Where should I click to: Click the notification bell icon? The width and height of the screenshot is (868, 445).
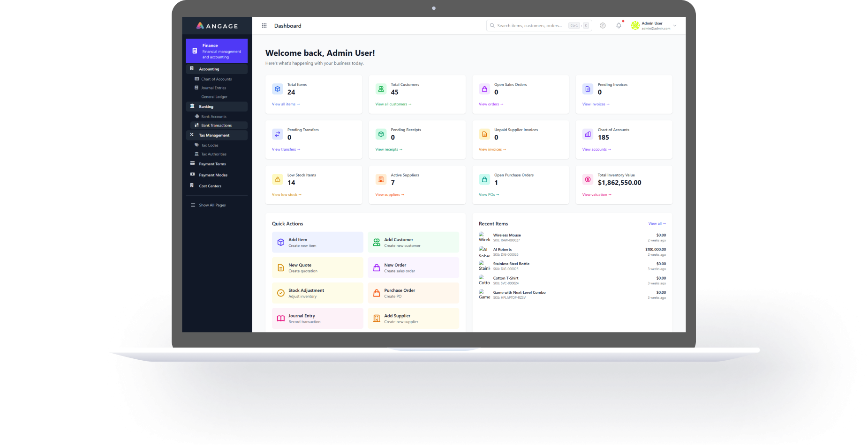coord(619,26)
